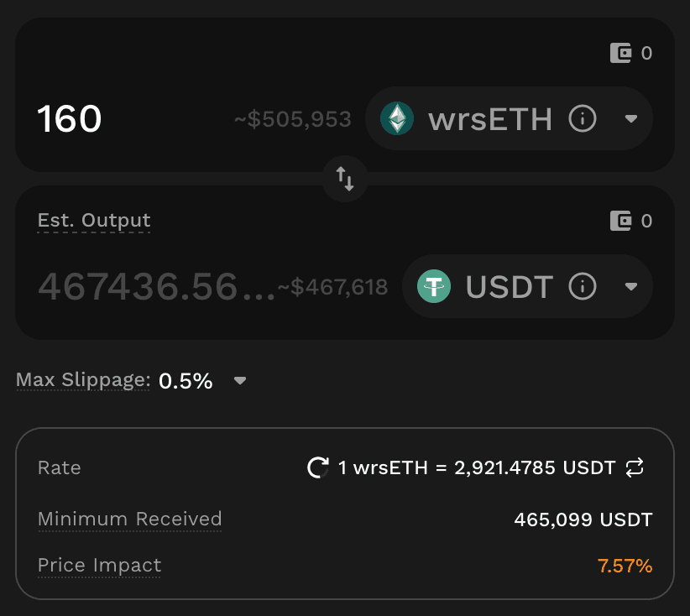Click the wrsETH token logo icon

pyautogui.click(x=397, y=119)
